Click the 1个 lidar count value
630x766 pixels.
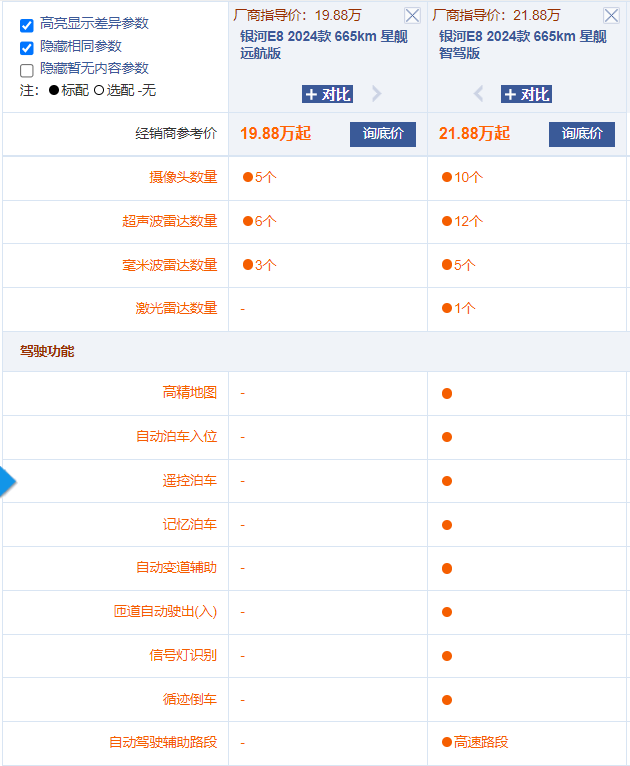459,308
